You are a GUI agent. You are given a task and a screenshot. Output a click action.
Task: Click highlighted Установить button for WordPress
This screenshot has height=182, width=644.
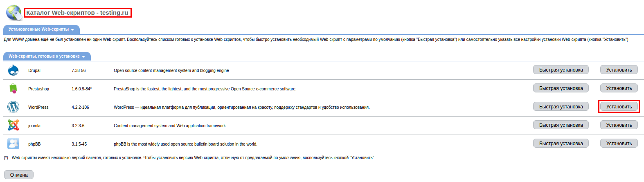point(619,107)
